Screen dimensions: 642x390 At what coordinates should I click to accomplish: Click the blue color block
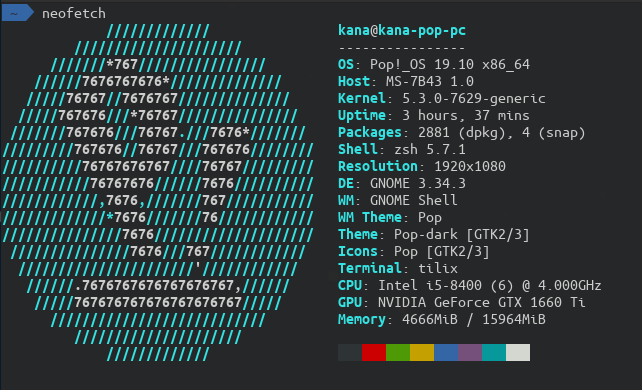click(446, 352)
